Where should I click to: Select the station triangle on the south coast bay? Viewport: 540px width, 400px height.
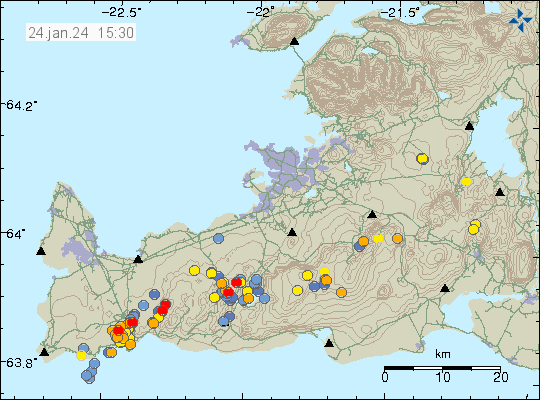click(329, 343)
